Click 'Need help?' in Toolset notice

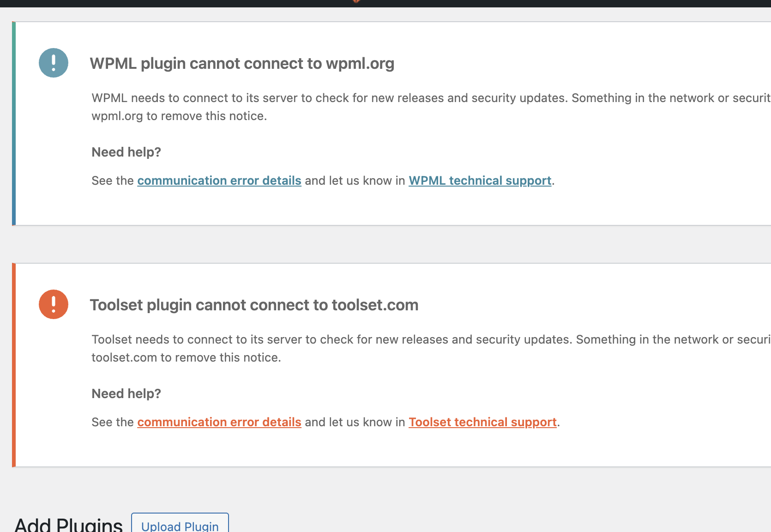(126, 393)
